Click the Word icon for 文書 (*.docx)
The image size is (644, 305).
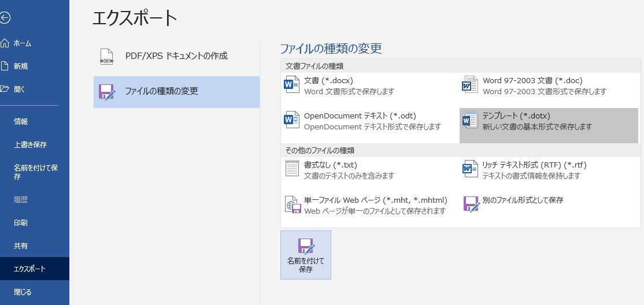tap(292, 84)
